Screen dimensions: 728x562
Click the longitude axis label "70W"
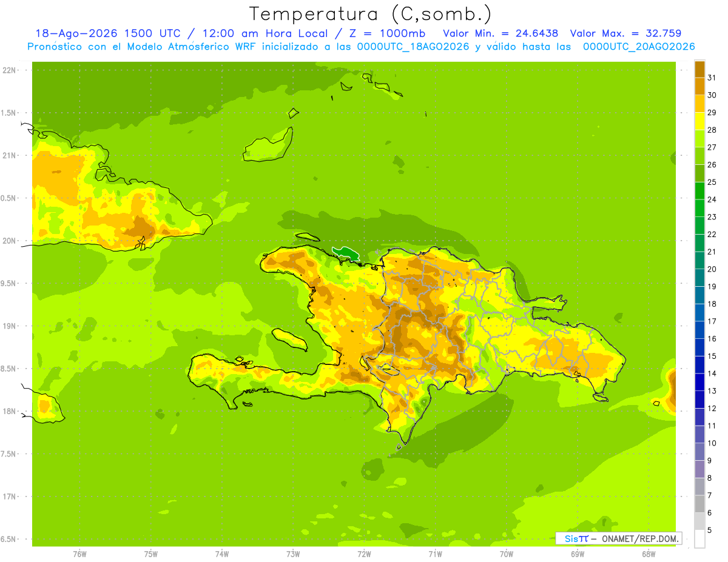(507, 554)
